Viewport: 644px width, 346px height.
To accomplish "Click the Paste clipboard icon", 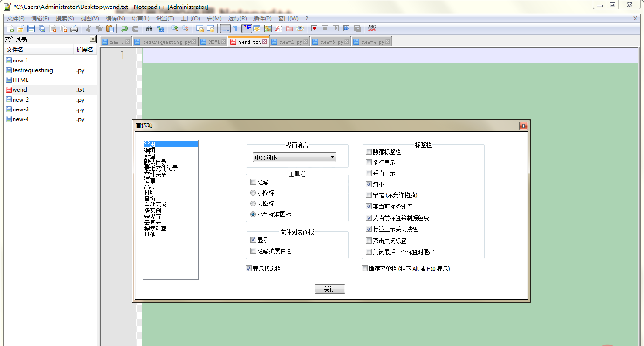I will [110, 28].
